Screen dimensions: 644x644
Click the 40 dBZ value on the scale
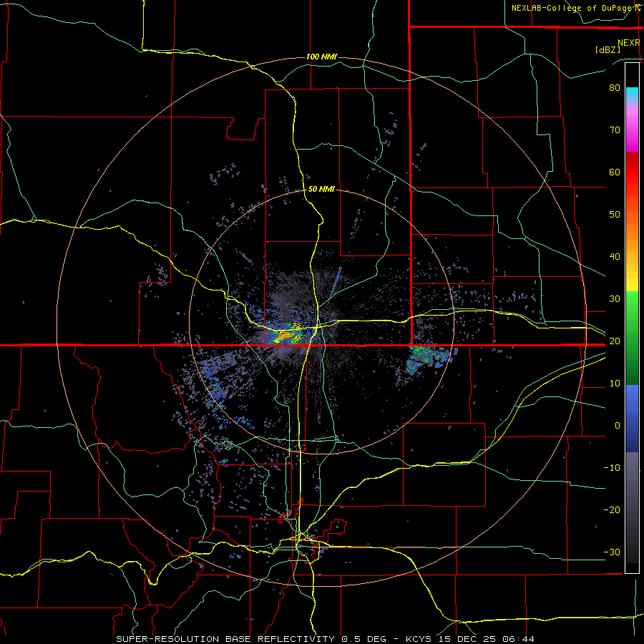click(x=615, y=257)
